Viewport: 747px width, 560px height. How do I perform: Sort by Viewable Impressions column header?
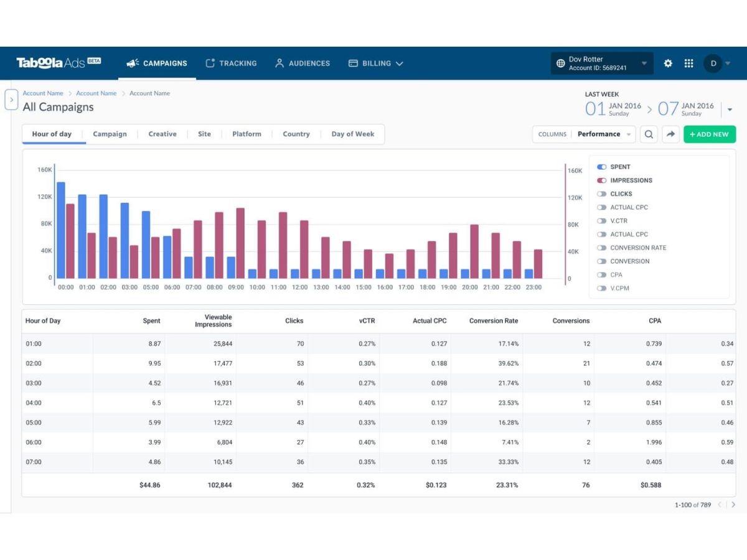click(x=213, y=321)
